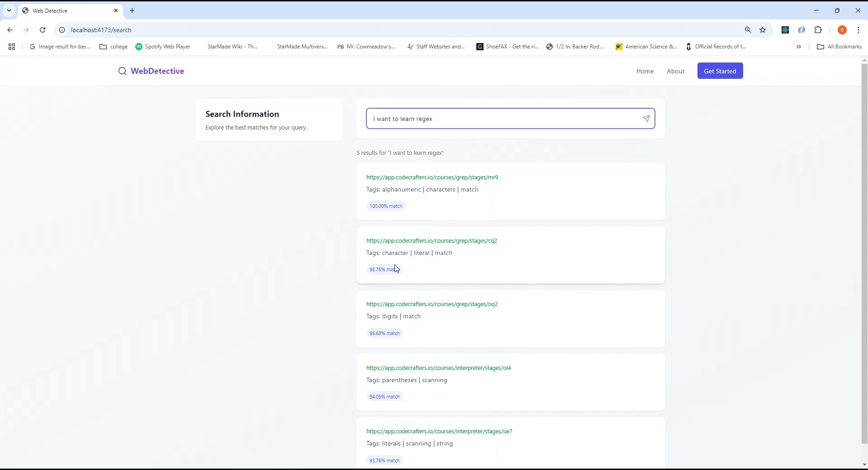Bookmark this page with the star icon
Image resolution: width=868 pixels, height=470 pixels.
coord(763,30)
